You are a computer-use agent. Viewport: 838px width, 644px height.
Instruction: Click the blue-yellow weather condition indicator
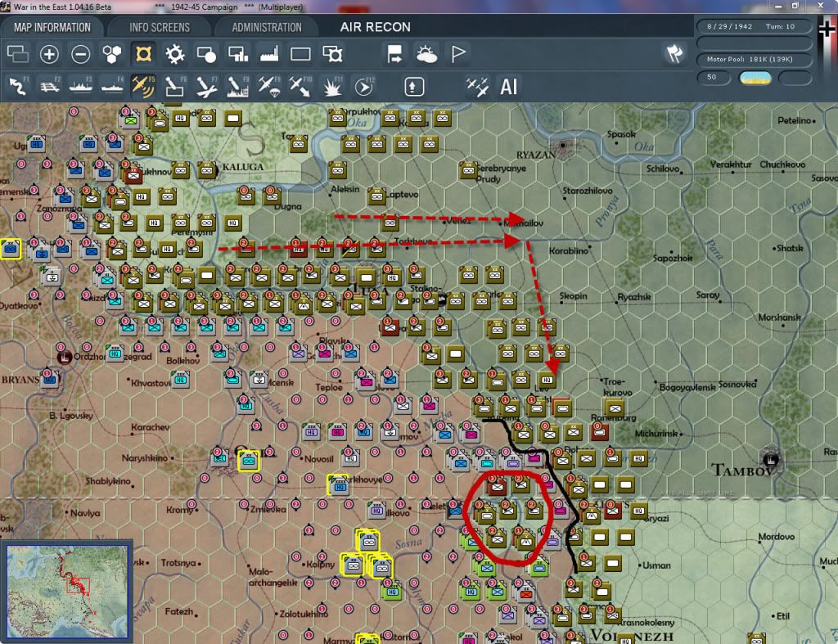point(755,78)
